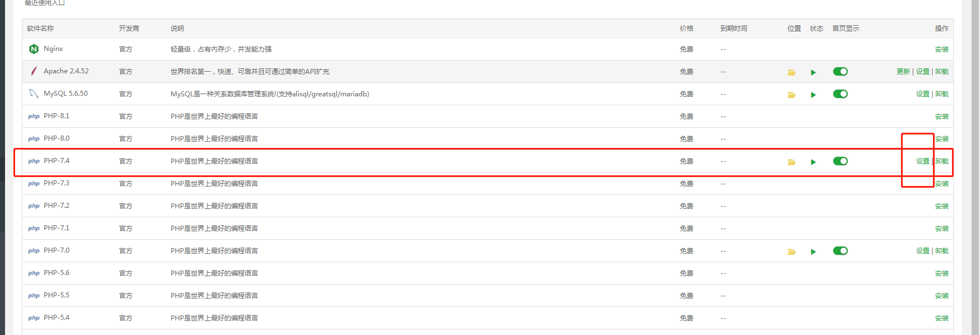Open the PHP-7.0 install folder icon
Viewport: 980px width, 335px height.
tap(791, 252)
